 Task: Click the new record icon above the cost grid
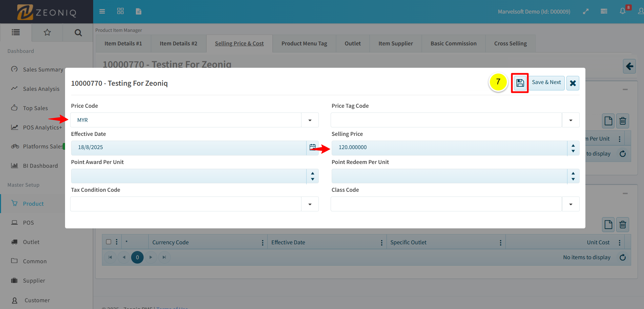click(x=608, y=225)
